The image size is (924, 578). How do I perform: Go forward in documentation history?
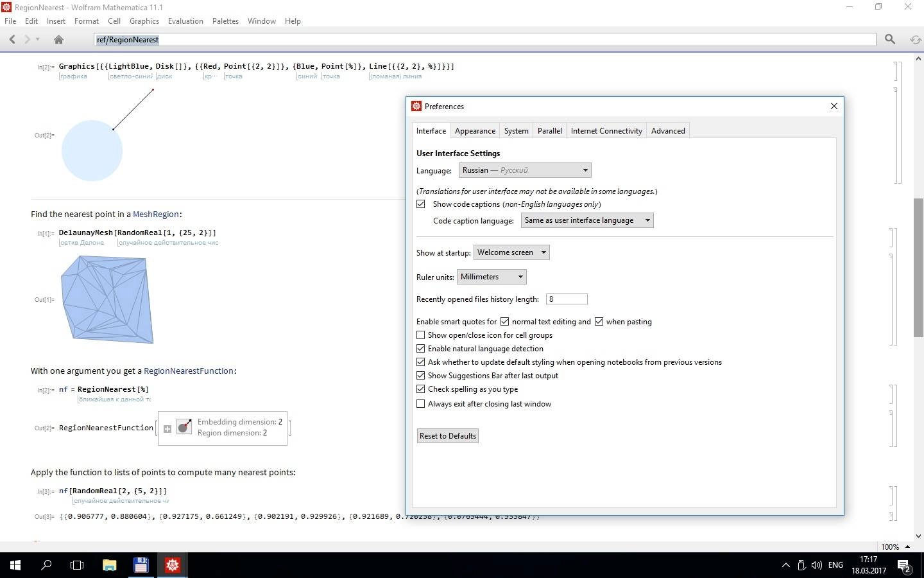[x=28, y=39]
